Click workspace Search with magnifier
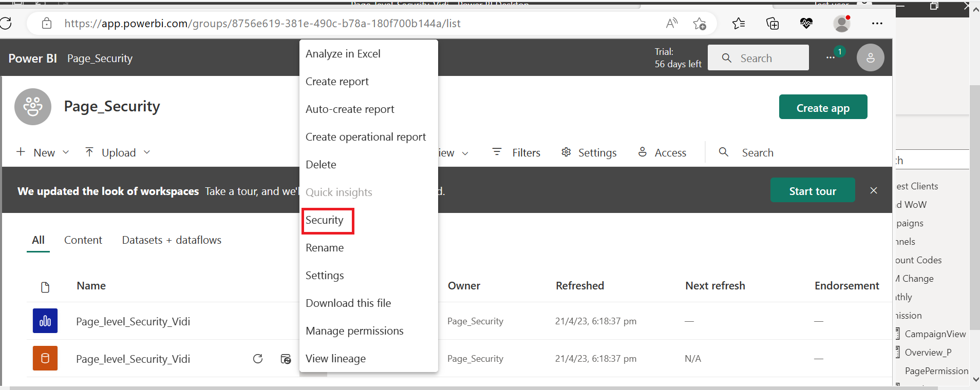 [x=746, y=152]
